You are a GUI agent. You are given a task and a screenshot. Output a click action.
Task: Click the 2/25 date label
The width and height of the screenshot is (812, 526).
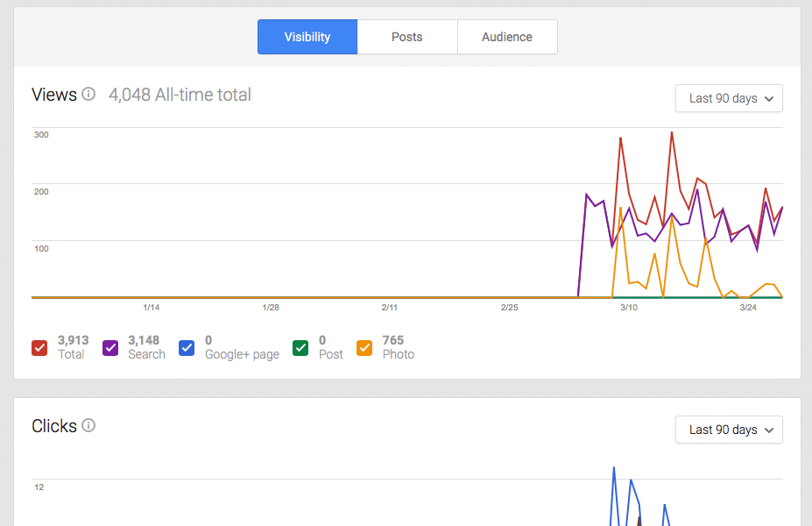click(510, 308)
